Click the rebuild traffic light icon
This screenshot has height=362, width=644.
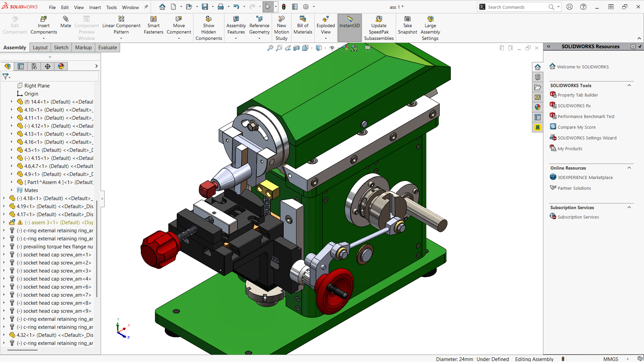coord(284,7)
